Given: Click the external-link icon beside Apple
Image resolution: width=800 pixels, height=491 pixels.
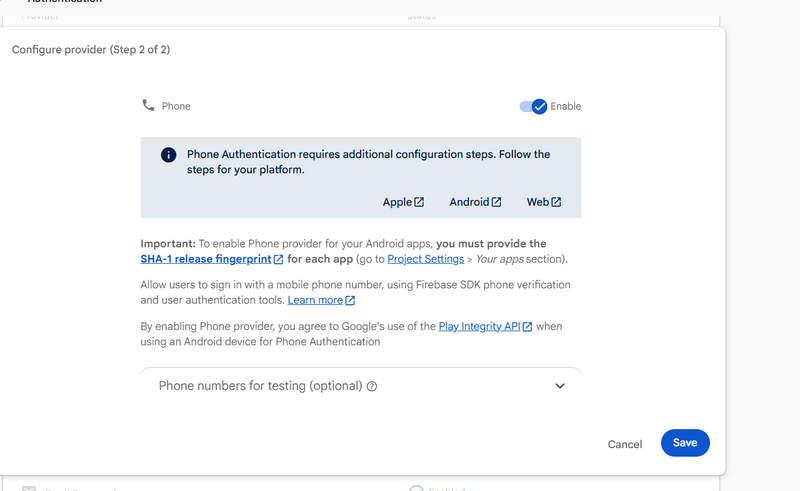Looking at the screenshot, I should click(419, 202).
